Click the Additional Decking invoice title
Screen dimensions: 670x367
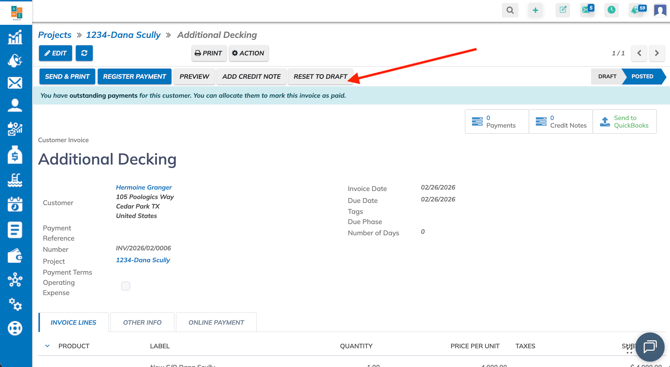click(107, 159)
